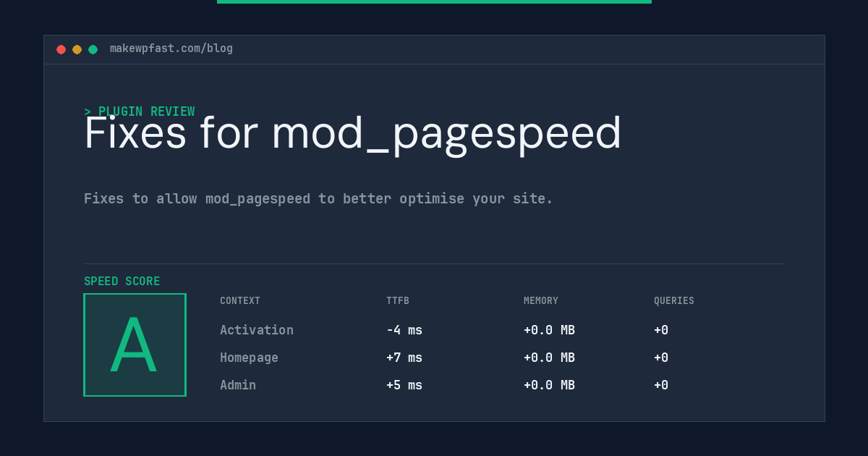The width and height of the screenshot is (868, 456).
Task: Click Activation memory value +0.0 MB
Action: tap(549, 330)
